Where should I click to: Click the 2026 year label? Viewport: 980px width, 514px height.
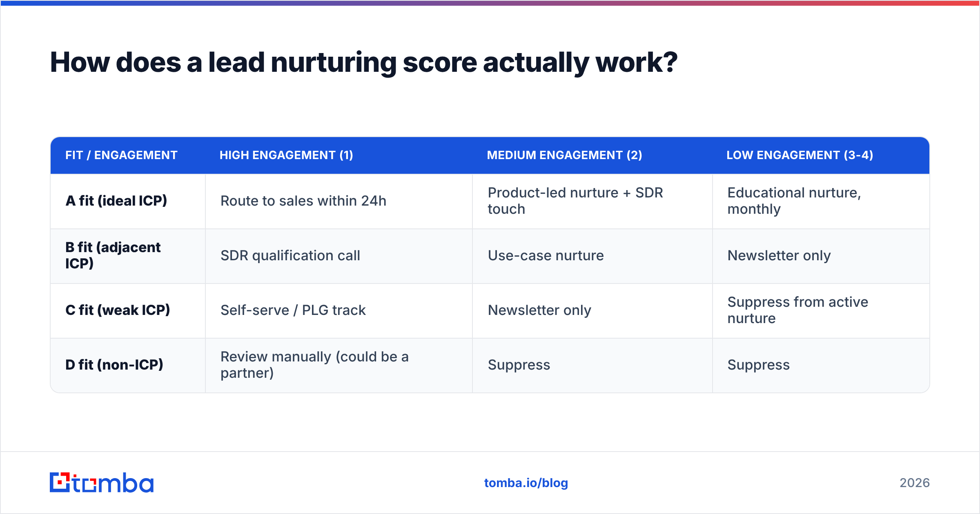915,483
